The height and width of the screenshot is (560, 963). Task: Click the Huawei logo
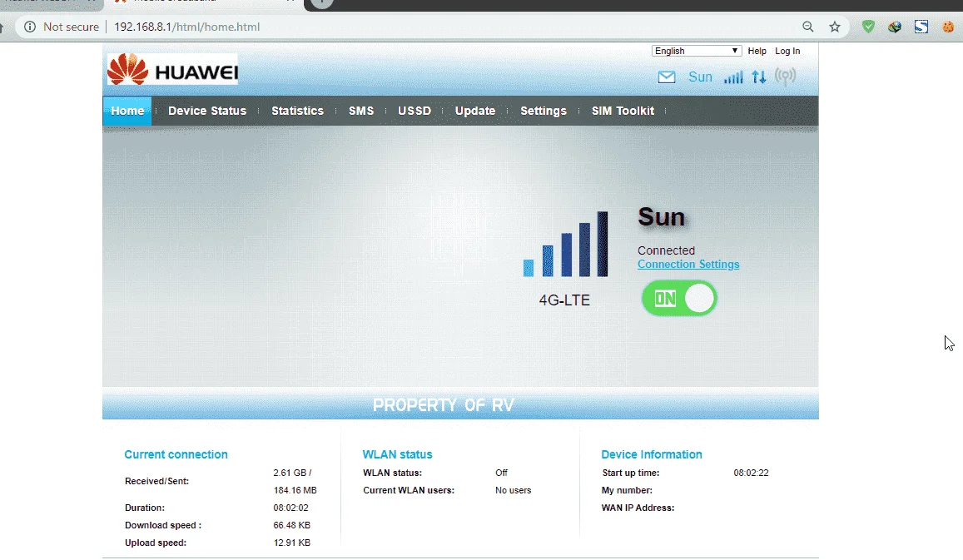point(172,69)
